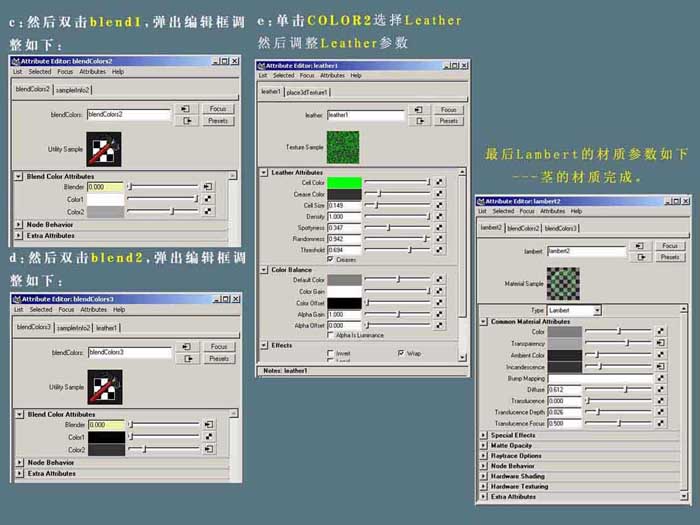This screenshot has height=525, width=700.
Task: Collapse Leather Attributes section
Action: pyautogui.click(x=264, y=172)
